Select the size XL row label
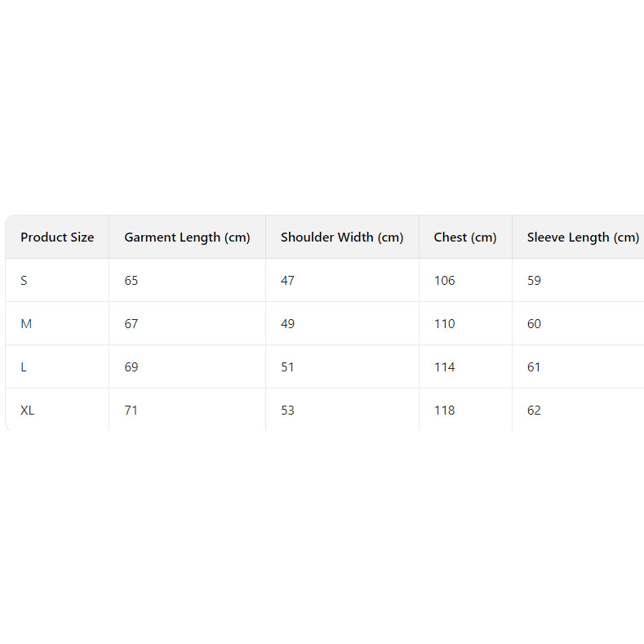 (x=28, y=411)
